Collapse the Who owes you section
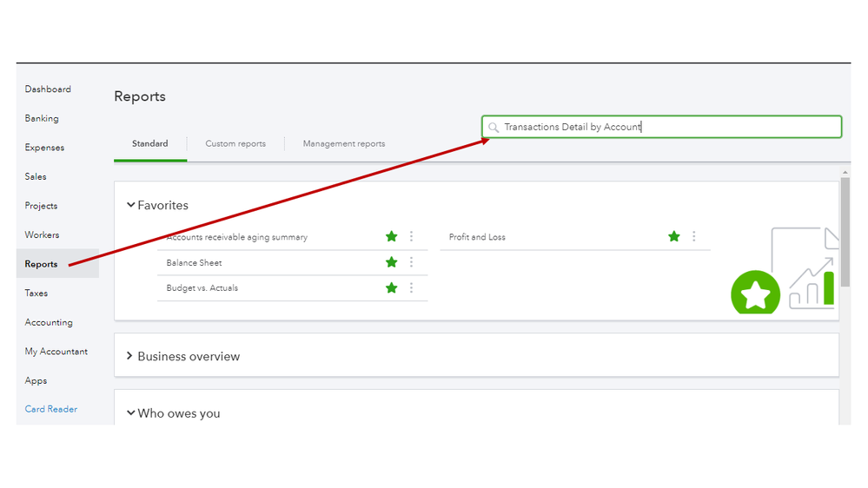The width and height of the screenshot is (868, 488). coord(131,413)
